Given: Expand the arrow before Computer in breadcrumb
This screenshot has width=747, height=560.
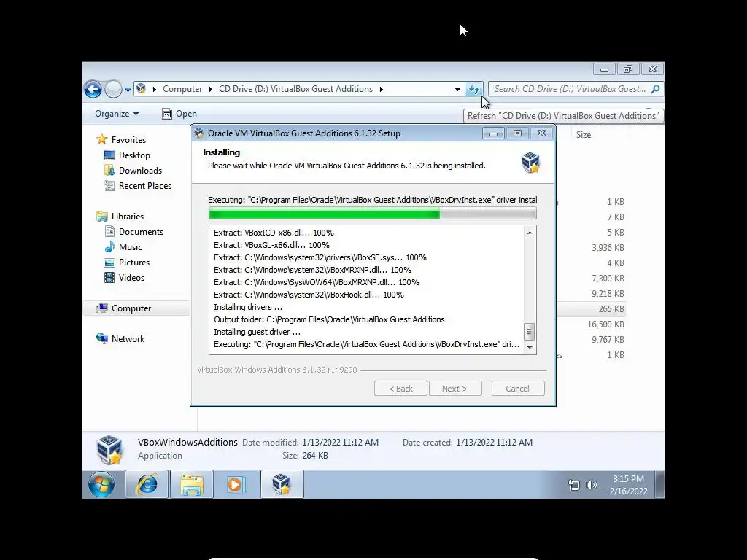Looking at the screenshot, I should [x=155, y=89].
